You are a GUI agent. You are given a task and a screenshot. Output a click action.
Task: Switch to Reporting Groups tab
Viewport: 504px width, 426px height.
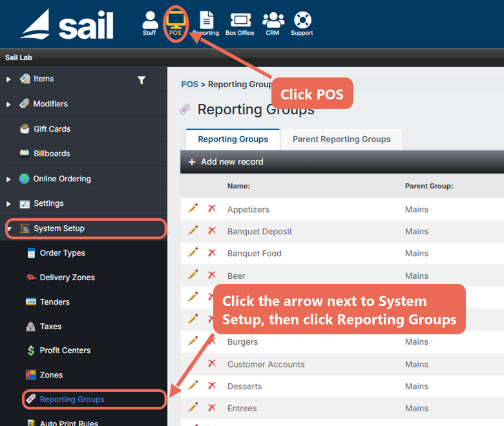(x=233, y=139)
